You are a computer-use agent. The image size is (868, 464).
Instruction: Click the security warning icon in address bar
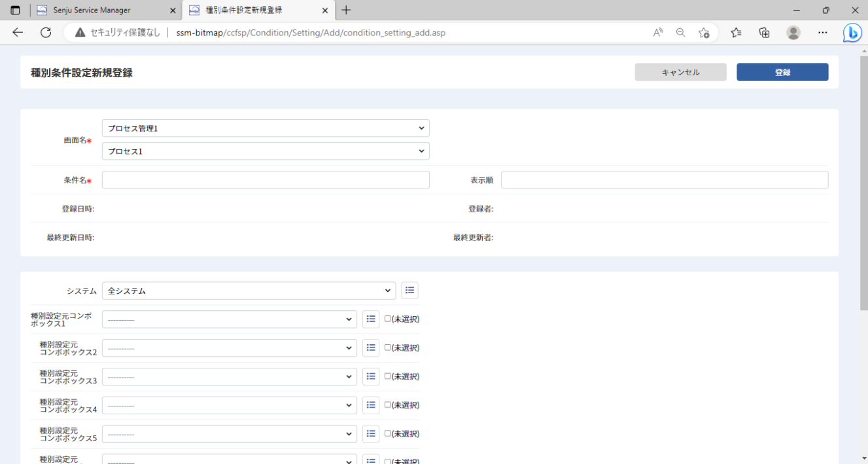[80, 32]
